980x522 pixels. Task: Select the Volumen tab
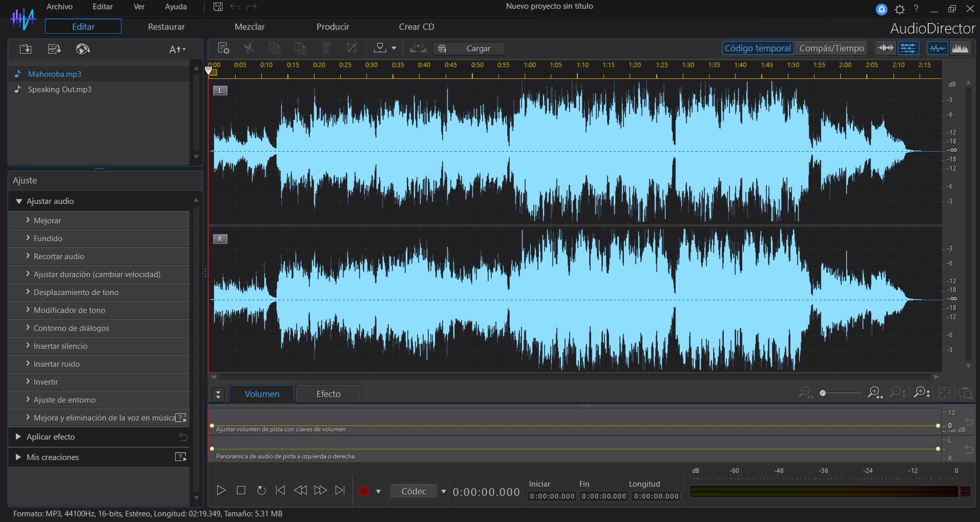point(262,394)
